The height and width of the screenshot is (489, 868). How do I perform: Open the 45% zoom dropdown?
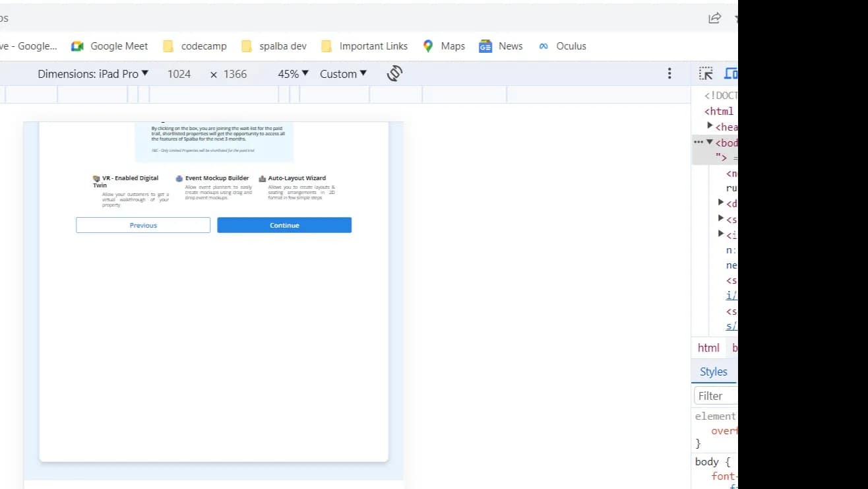pyautogui.click(x=293, y=74)
